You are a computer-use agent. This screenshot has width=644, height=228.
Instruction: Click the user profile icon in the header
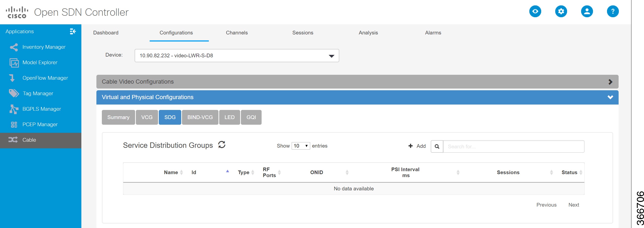(587, 11)
